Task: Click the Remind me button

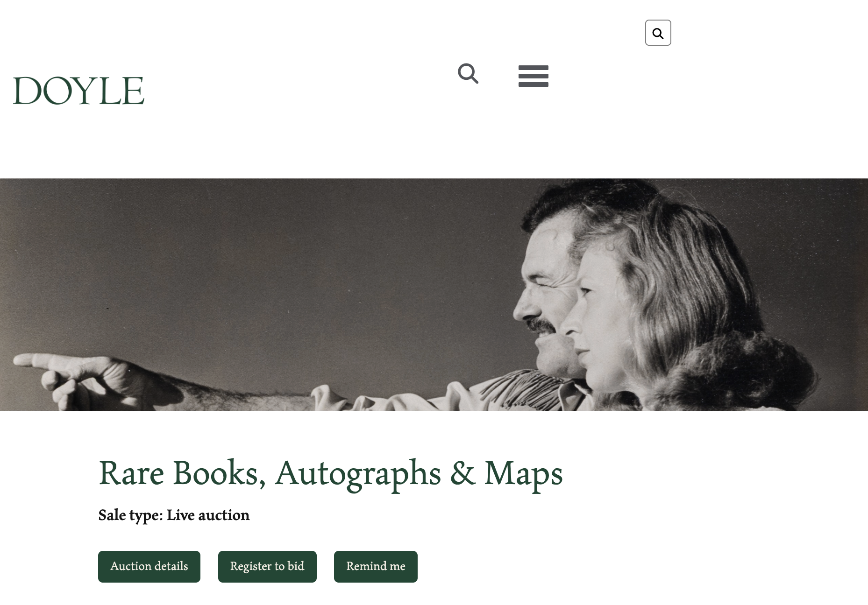Action: click(376, 566)
